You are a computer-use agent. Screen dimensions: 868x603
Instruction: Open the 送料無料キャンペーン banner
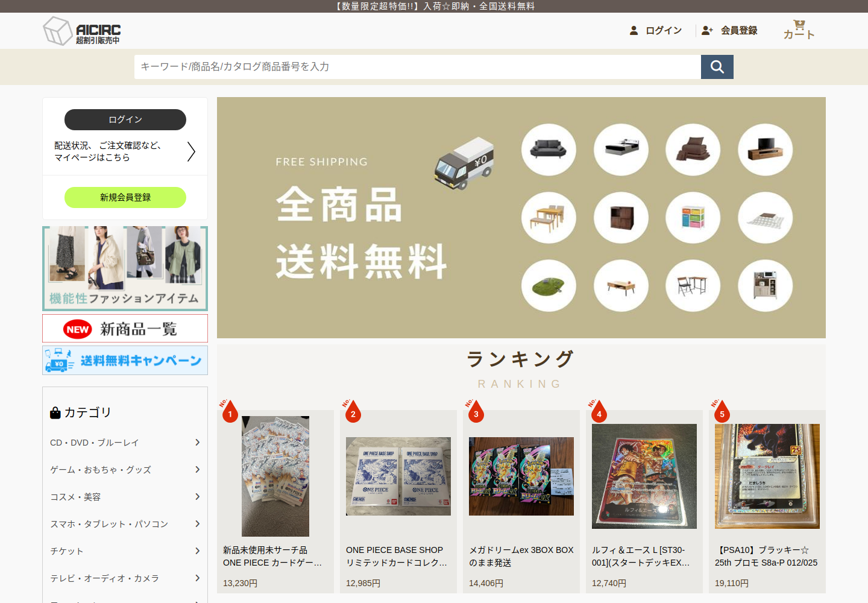click(125, 361)
